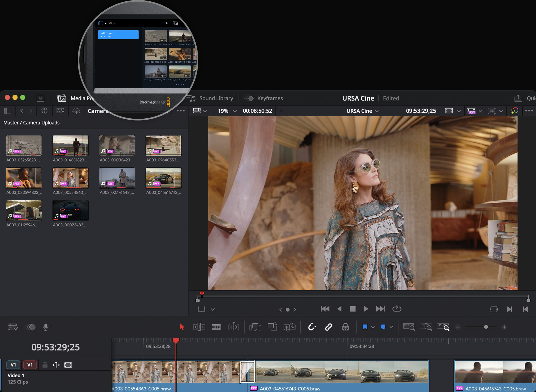This screenshot has height=392, width=536.
Task: Open the viewer mode layout dropdown
Action: pos(200,111)
